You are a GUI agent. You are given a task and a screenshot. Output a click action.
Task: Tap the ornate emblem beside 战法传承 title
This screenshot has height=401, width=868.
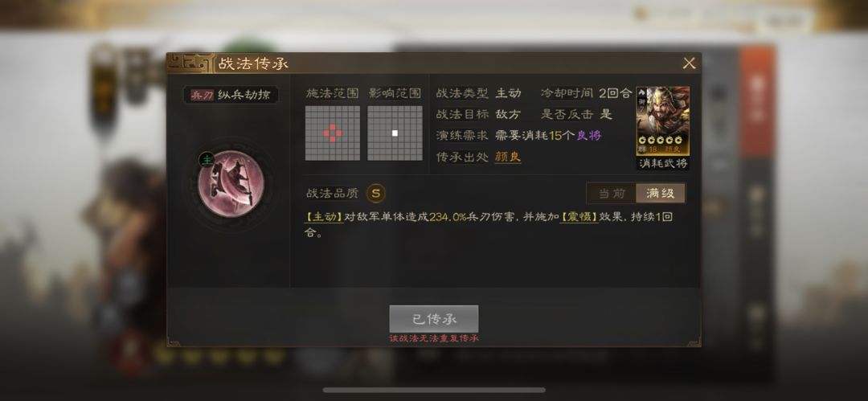190,63
